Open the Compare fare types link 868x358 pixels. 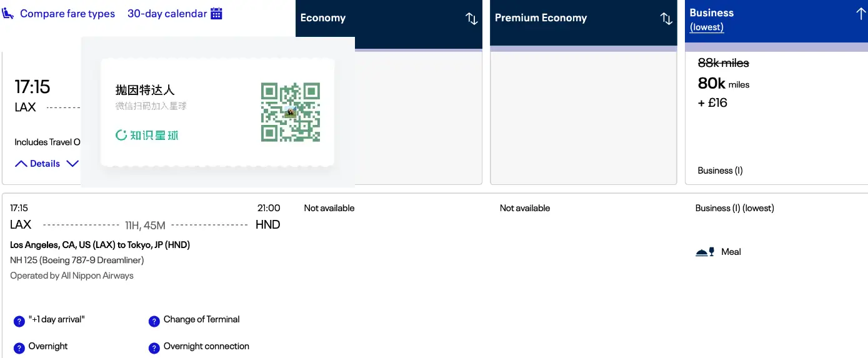coord(67,13)
